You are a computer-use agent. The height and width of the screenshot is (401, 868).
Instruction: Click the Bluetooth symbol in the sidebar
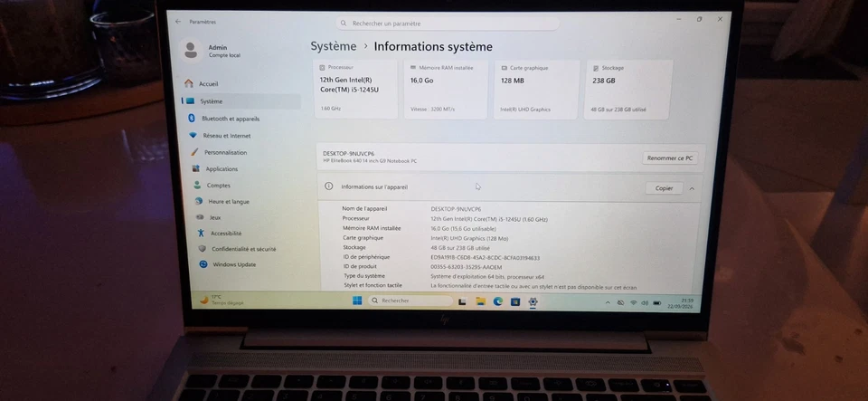coord(192,119)
